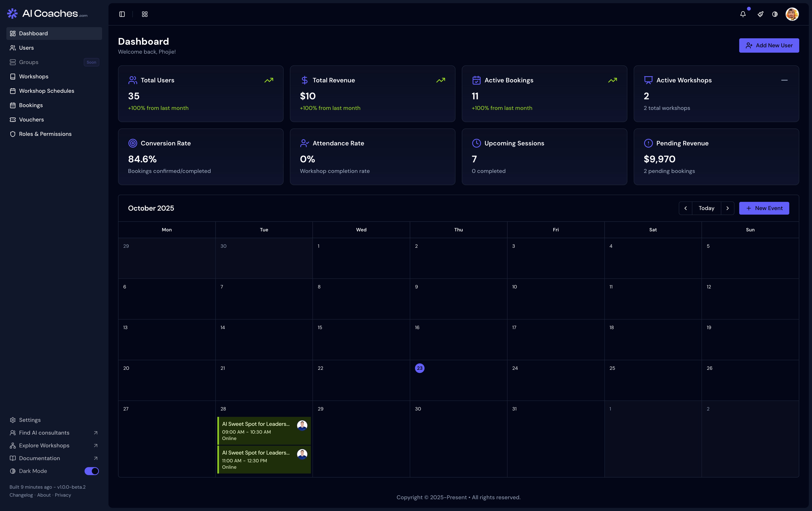812x511 pixels.
Task: Click the theme contrast icon in header
Action: pyautogui.click(x=775, y=14)
